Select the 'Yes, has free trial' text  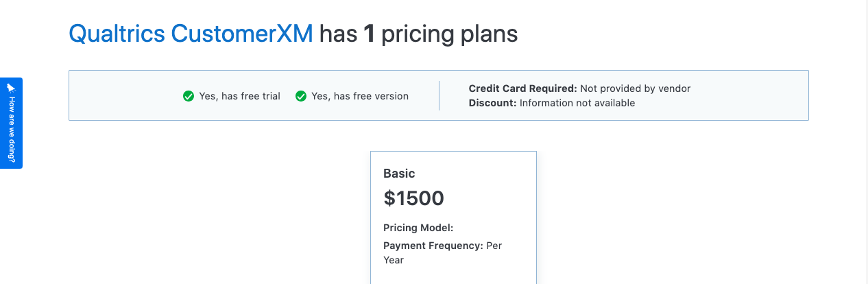coord(239,96)
